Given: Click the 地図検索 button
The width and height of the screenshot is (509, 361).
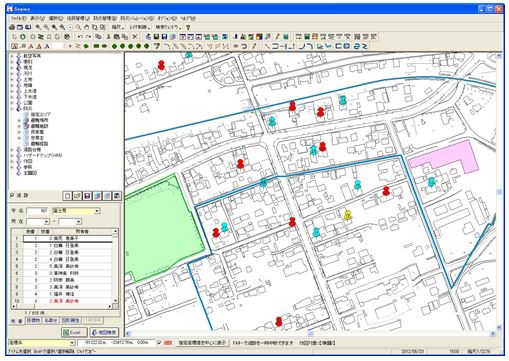Looking at the screenshot, I should (x=104, y=332).
